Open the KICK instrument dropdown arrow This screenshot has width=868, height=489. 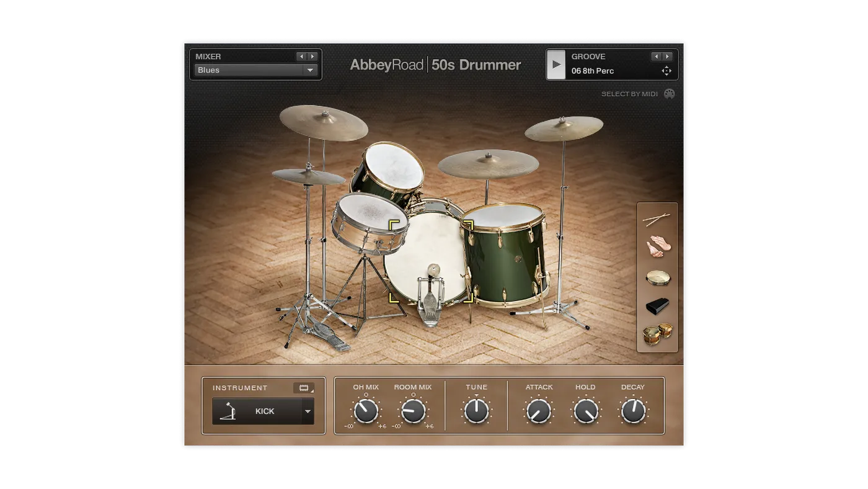point(308,411)
